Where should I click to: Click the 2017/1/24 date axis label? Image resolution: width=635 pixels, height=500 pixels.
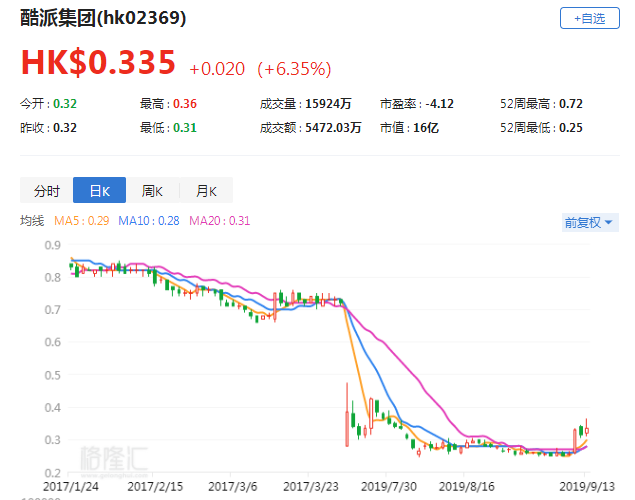71,486
